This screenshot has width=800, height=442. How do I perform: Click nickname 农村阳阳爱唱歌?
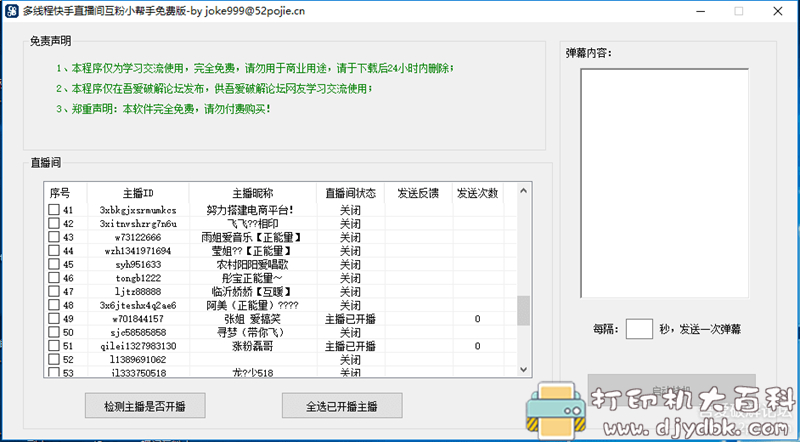pyautogui.click(x=253, y=264)
